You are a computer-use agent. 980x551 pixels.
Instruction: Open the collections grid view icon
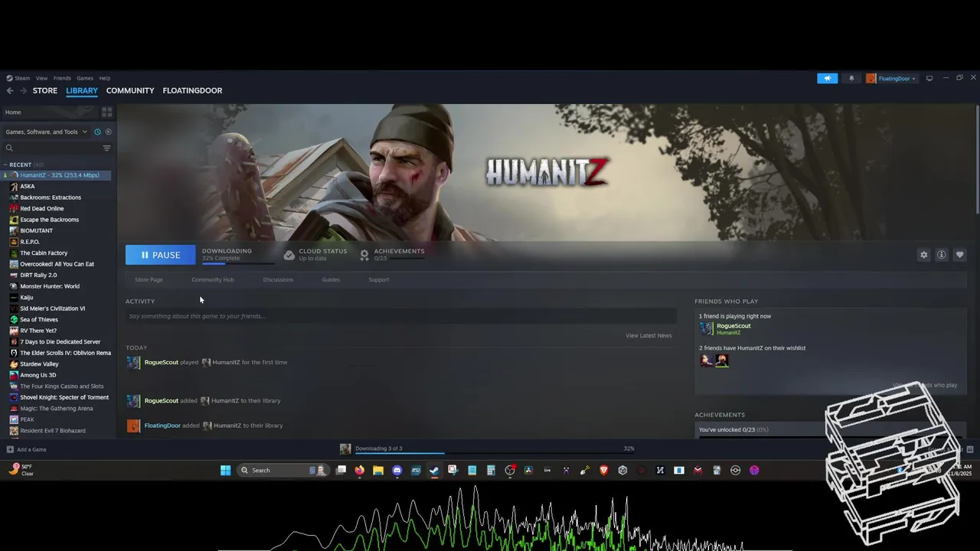(106, 112)
